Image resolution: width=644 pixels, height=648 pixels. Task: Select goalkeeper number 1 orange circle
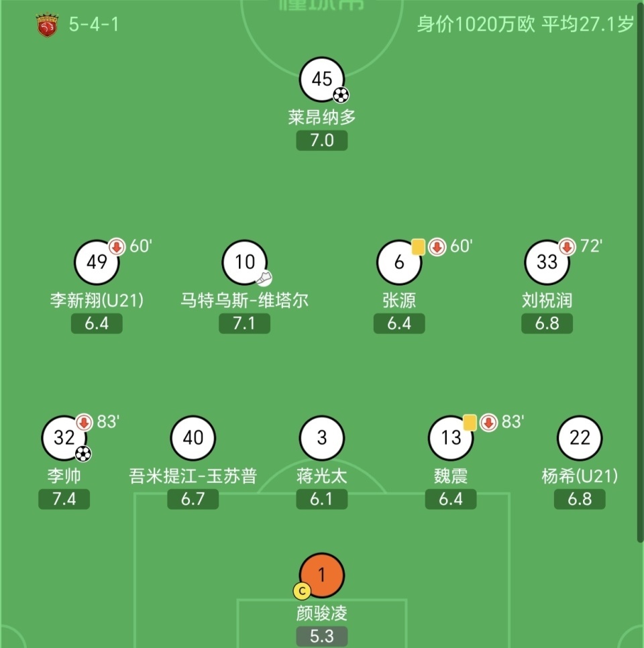321,576
